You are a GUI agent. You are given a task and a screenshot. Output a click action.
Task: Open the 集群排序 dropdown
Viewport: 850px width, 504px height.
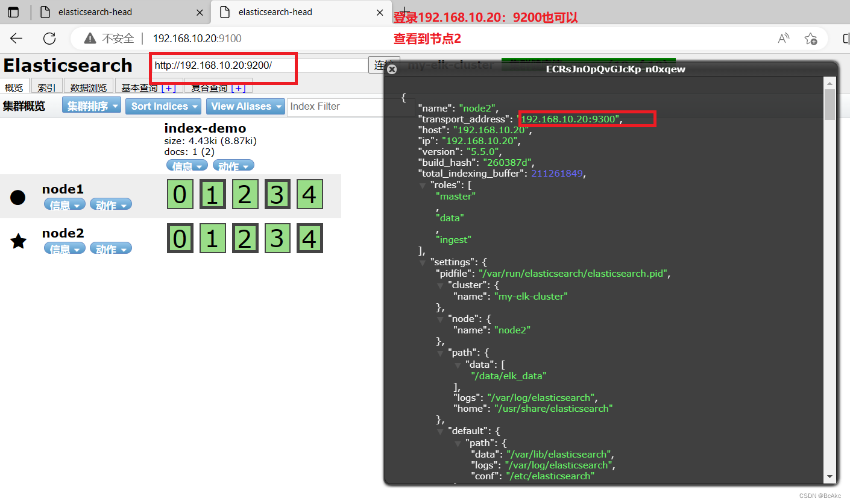click(x=92, y=106)
